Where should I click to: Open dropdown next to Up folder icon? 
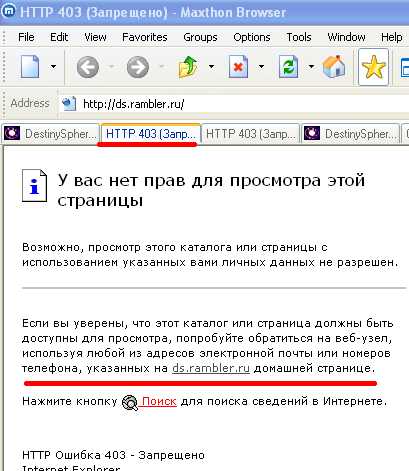coord(211,67)
